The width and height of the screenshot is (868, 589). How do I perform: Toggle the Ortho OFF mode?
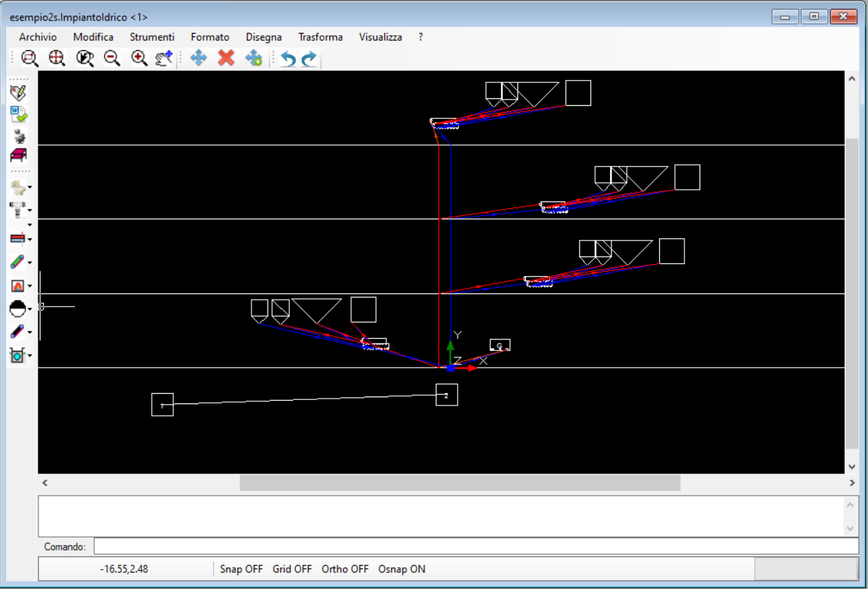click(345, 569)
